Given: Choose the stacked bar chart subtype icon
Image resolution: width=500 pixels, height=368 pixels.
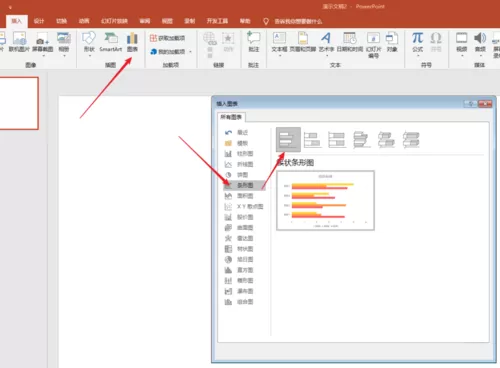Looking at the screenshot, I should coord(313,140).
